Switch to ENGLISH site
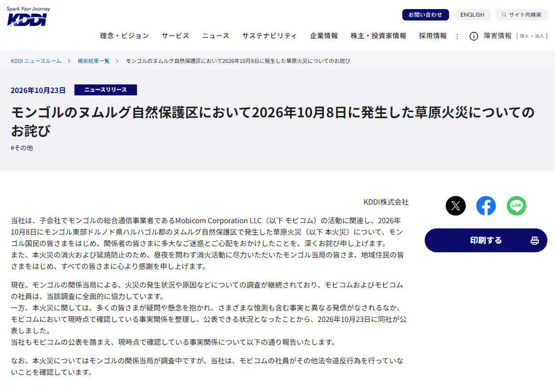 coord(472,14)
